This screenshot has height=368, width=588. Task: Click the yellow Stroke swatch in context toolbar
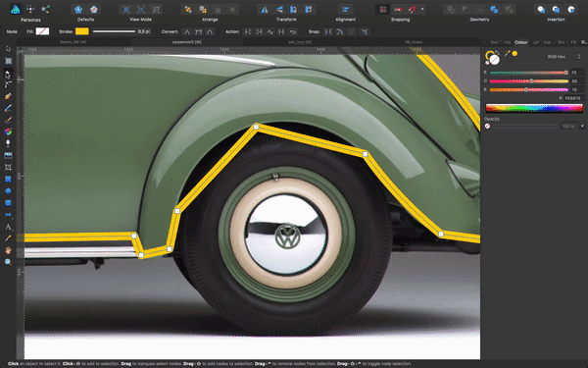point(82,31)
